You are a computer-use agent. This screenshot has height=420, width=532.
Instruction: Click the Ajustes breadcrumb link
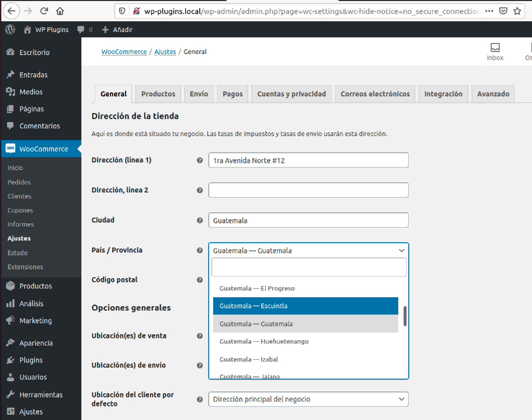point(165,52)
